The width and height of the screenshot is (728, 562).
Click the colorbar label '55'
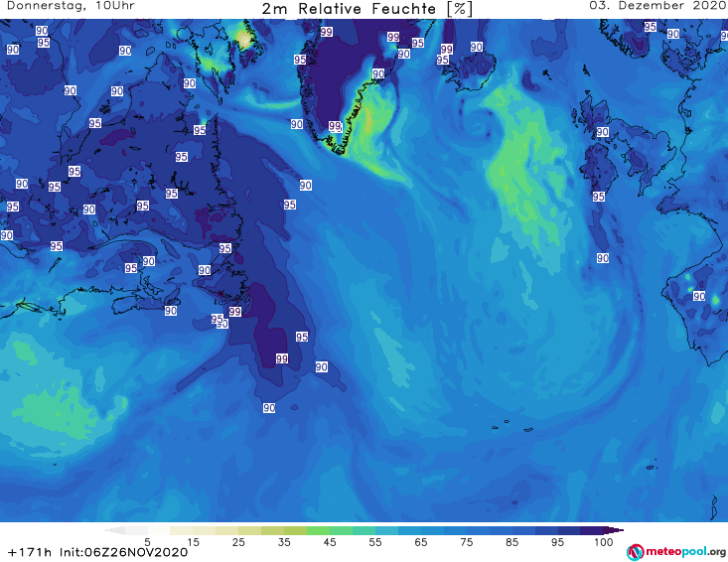(x=375, y=541)
